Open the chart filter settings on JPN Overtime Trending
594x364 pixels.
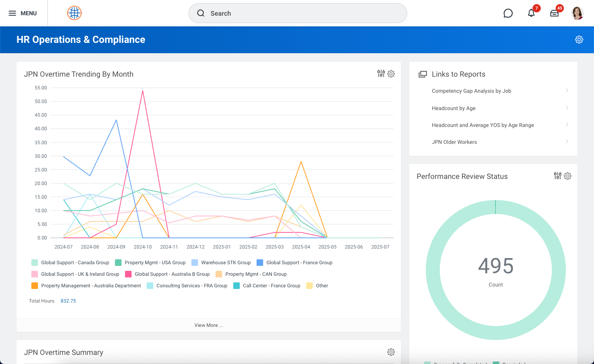click(x=380, y=74)
